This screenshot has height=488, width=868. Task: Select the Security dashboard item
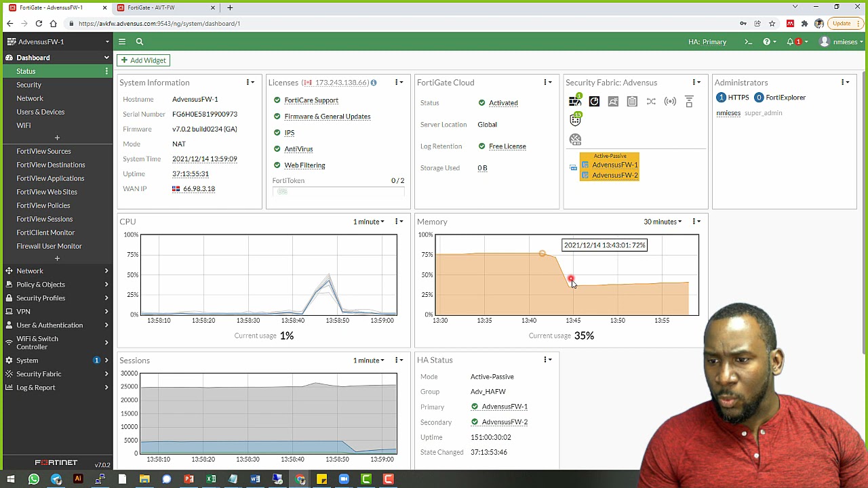coord(28,85)
